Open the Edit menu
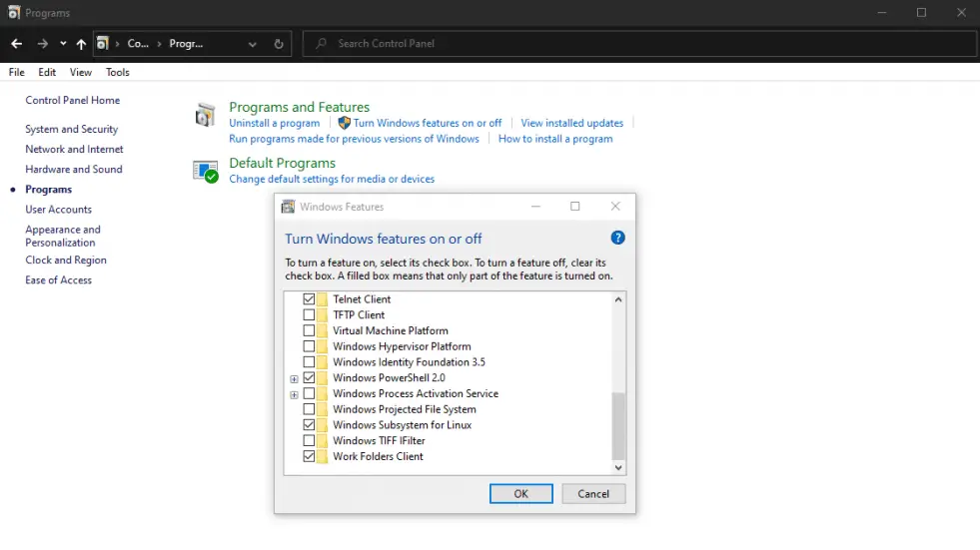Viewport: 980px width, 550px height. pos(47,73)
